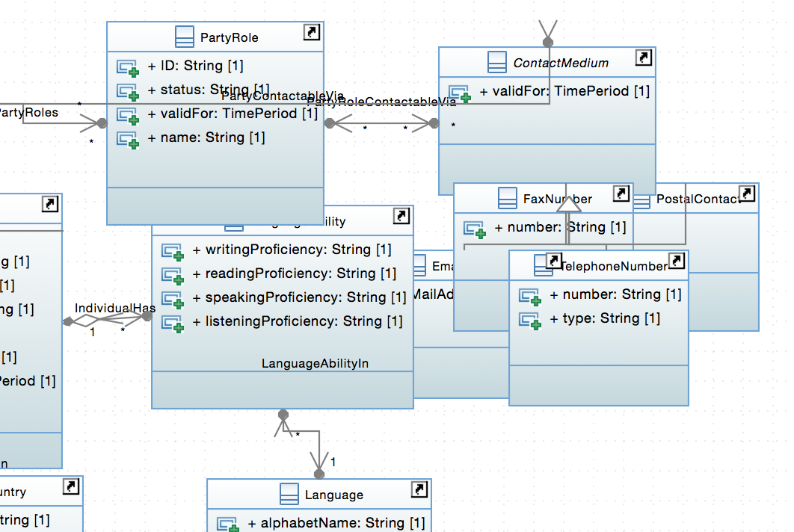The image size is (794, 532).
Task: Select the name: String attribute in PartyRole
Action: pyautogui.click(x=205, y=138)
